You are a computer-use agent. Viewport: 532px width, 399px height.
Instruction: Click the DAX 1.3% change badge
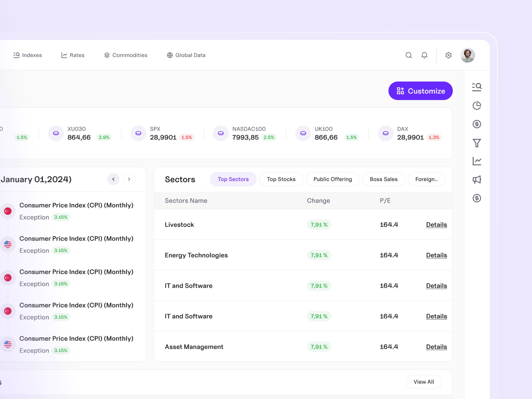(434, 137)
